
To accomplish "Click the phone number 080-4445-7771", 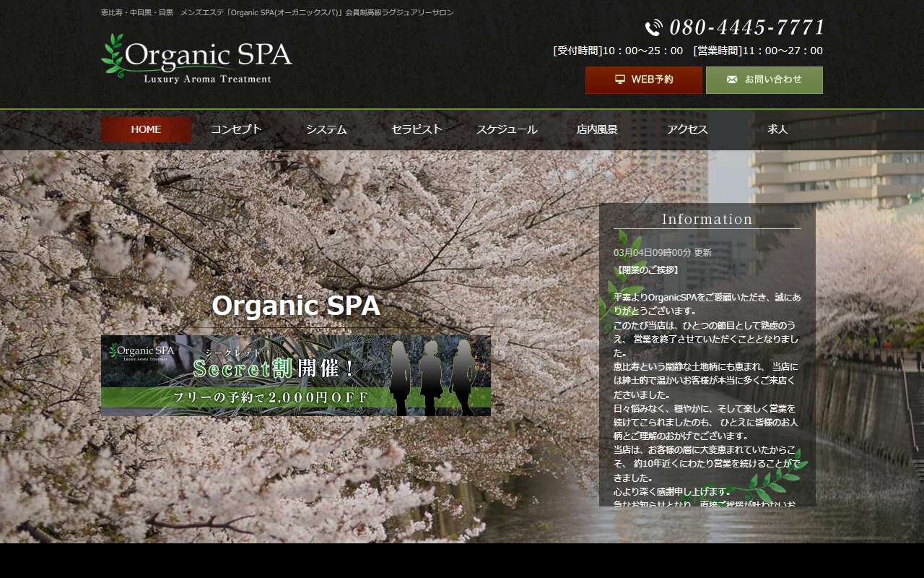I will pyautogui.click(x=746, y=27).
